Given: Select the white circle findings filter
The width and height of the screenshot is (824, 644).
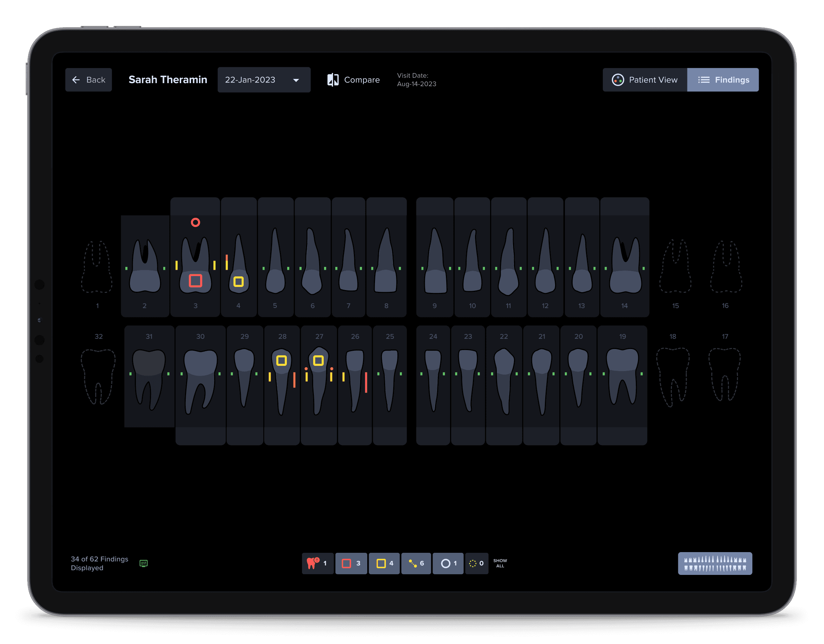Looking at the screenshot, I should (448, 563).
